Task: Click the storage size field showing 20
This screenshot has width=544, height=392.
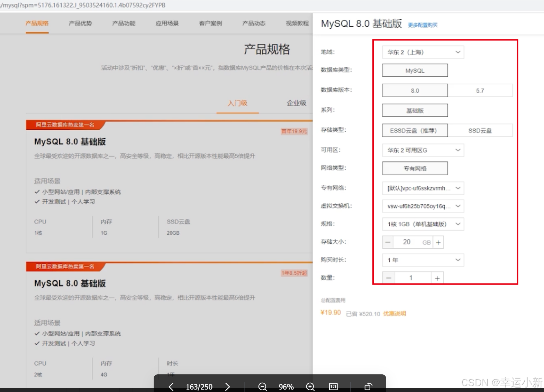Action: tap(407, 242)
